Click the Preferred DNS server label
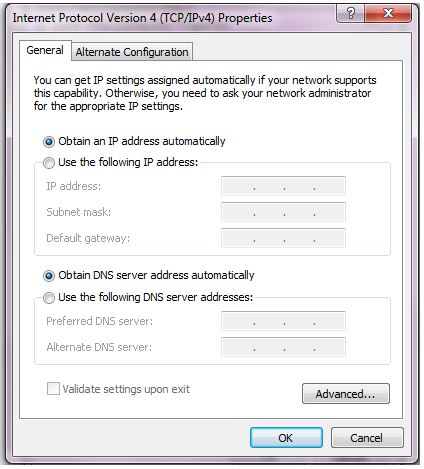 click(100, 321)
